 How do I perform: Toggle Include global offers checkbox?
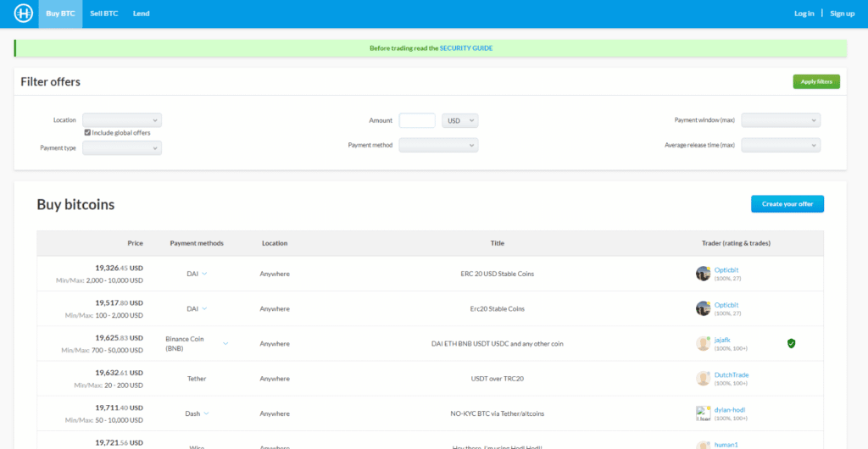(87, 133)
